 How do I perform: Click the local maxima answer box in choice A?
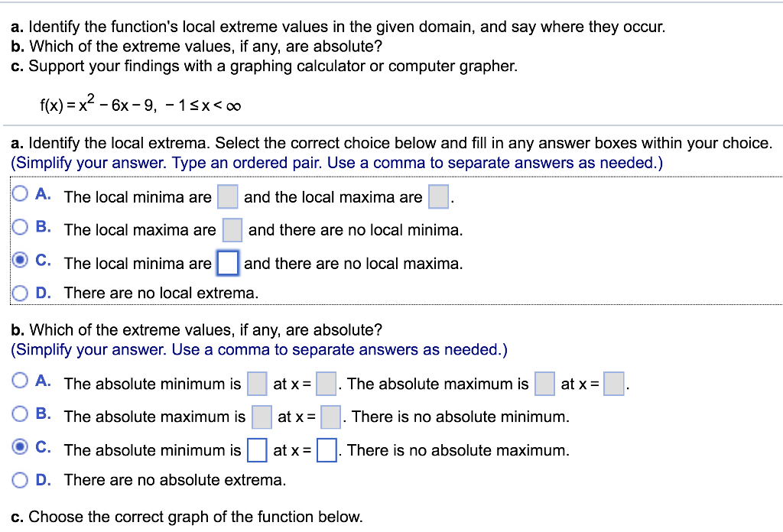pyautogui.click(x=437, y=196)
